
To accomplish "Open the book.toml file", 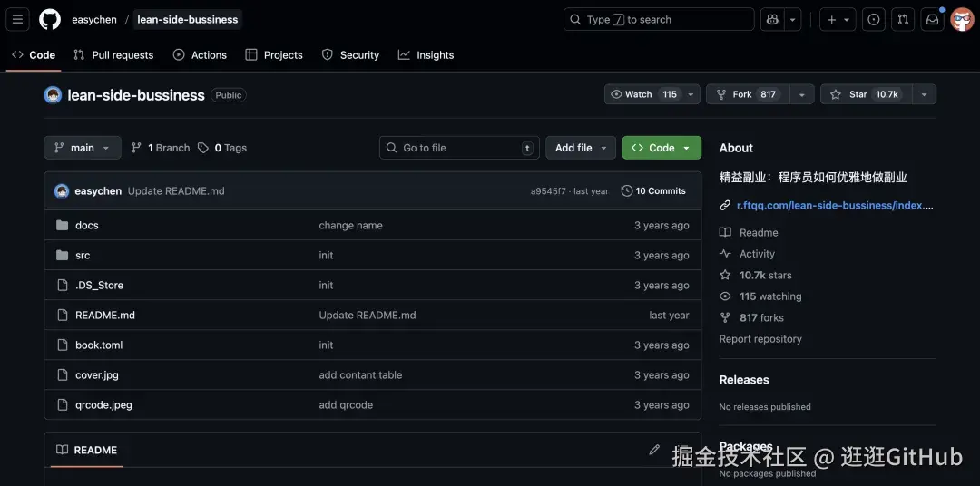I will 99,345.
